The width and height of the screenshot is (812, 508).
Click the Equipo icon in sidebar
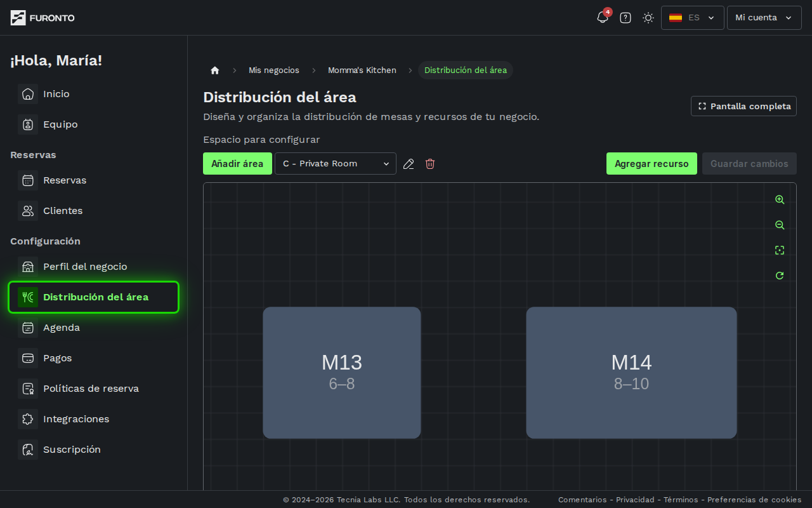pyautogui.click(x=28, y=124)
